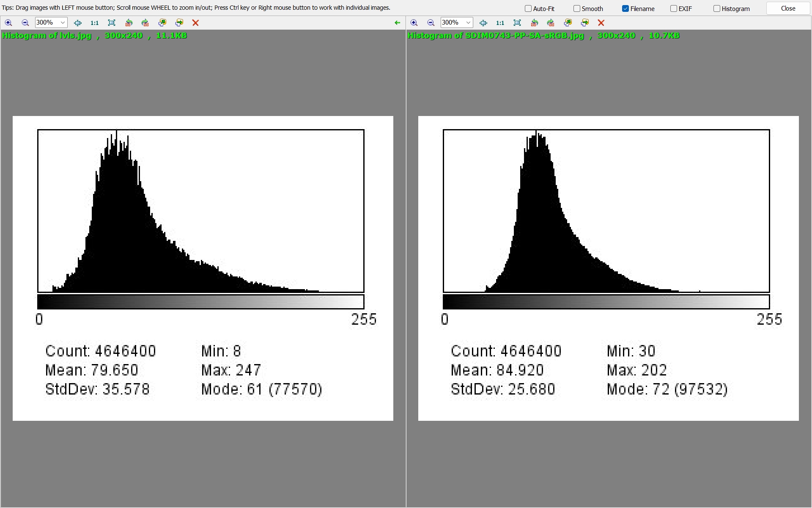Rotate left pane image counterclockwise
Screen dimensions: 812x508
[129, 23]
